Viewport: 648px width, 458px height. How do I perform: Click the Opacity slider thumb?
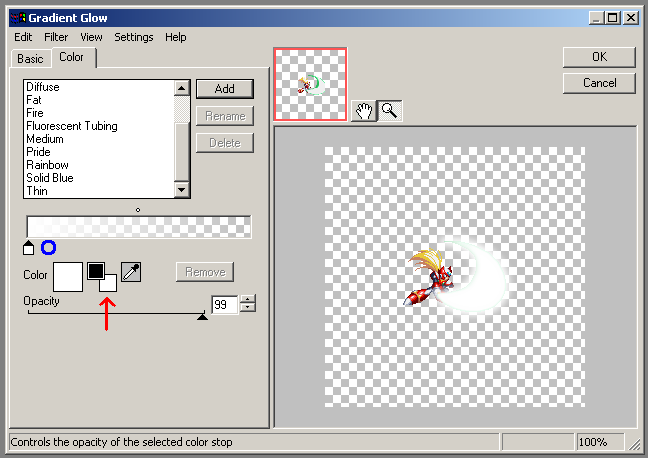coord(202,316)
